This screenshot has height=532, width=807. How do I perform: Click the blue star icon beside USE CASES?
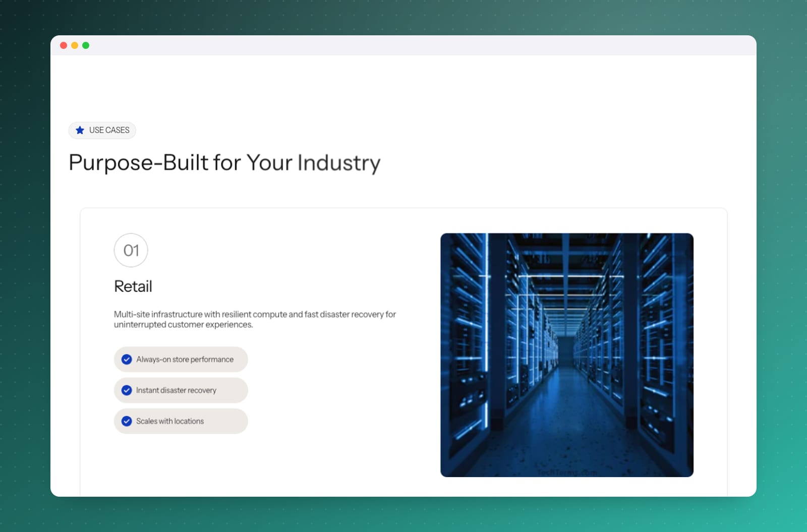coord(80,130)
